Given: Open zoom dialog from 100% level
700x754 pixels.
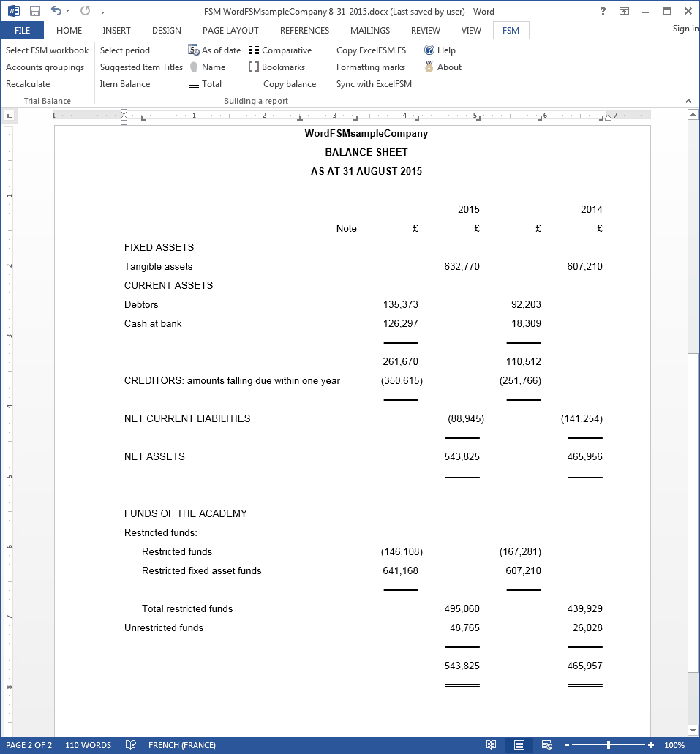Looking at the screenshot, I should (674, 745).
